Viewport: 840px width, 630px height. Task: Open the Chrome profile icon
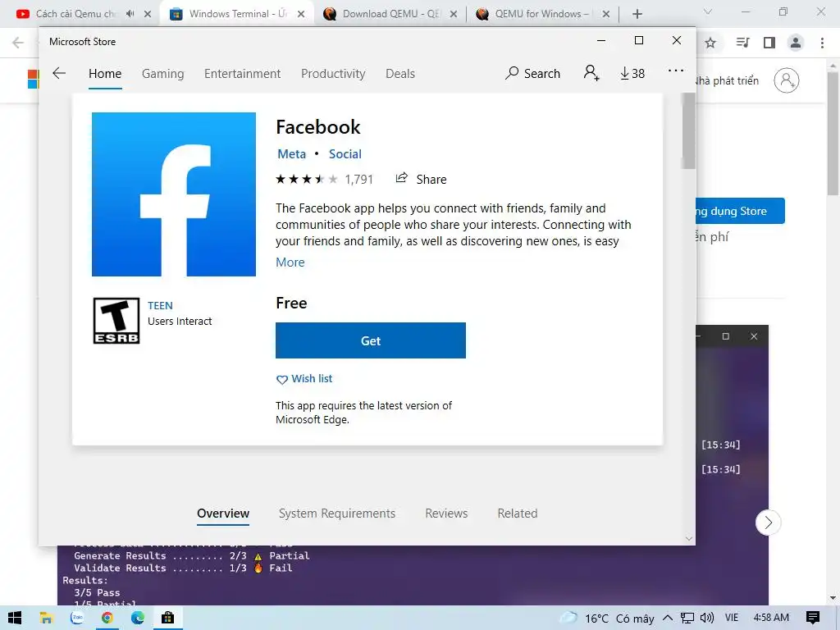click(796, 43)
